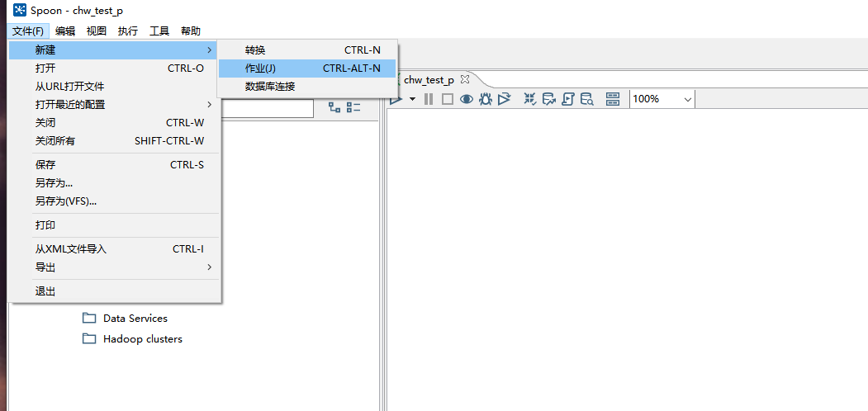Click the Debug bug icon
The height and width of the screenshot is (411, 868).
click(486, 99)
